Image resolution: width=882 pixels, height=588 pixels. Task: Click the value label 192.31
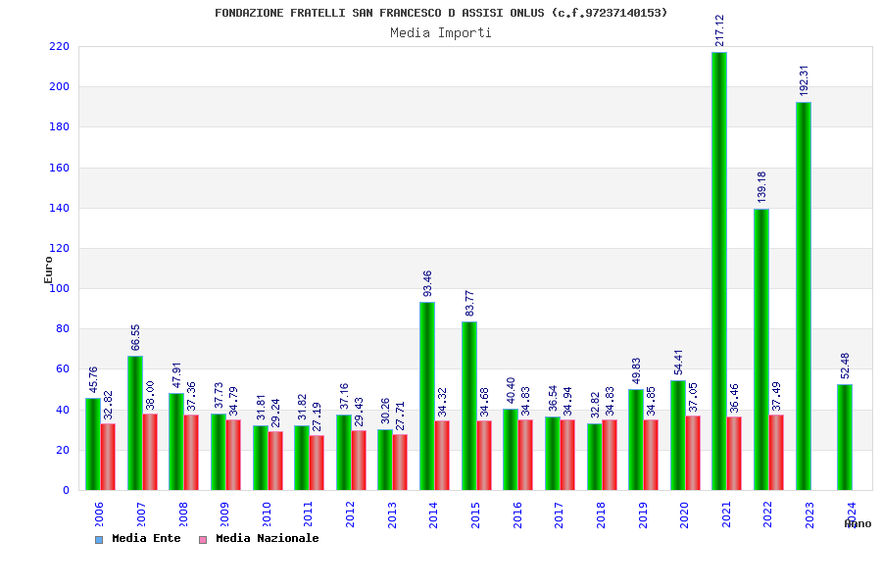pyautogui.click(x=804, y=80)
